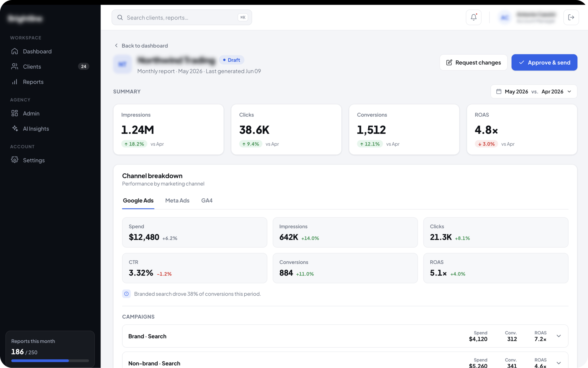Click the back arrow chevron
588x368 pixels.
point(116,45)
